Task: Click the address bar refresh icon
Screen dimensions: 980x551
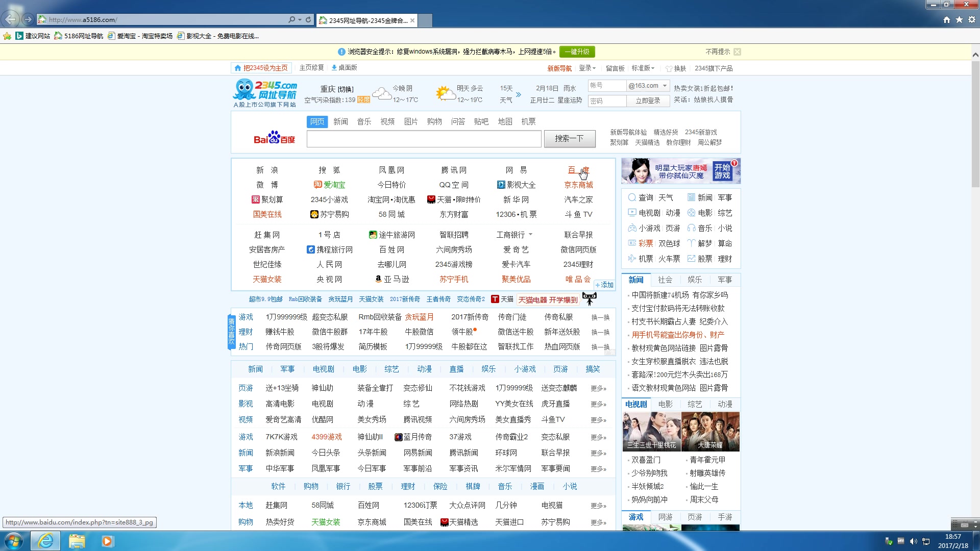Action: click(x=308, y=19)
